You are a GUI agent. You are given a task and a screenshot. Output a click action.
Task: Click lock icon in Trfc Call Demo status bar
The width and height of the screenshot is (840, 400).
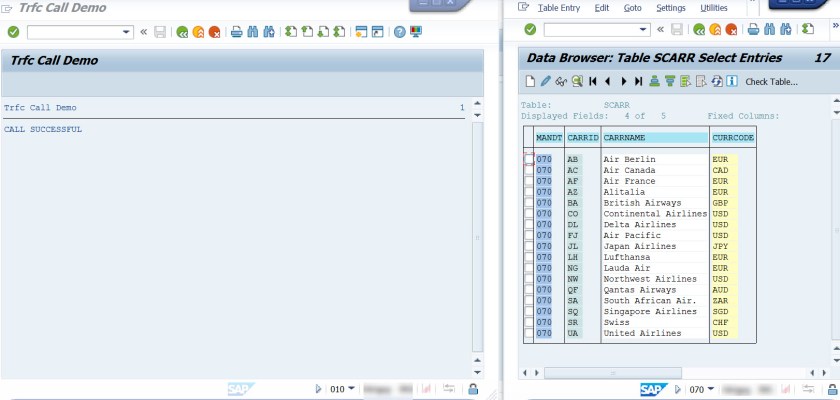tap(473, 389)
